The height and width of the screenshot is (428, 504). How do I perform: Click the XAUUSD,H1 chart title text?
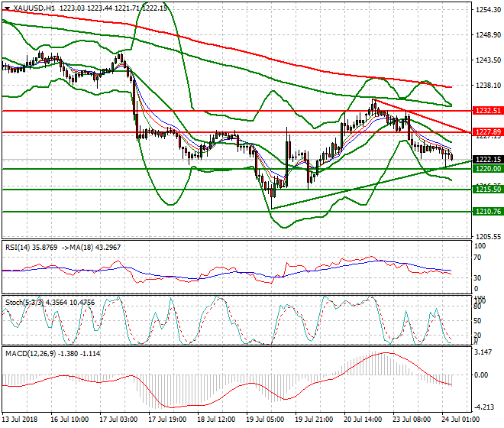[x=34, y=8]
